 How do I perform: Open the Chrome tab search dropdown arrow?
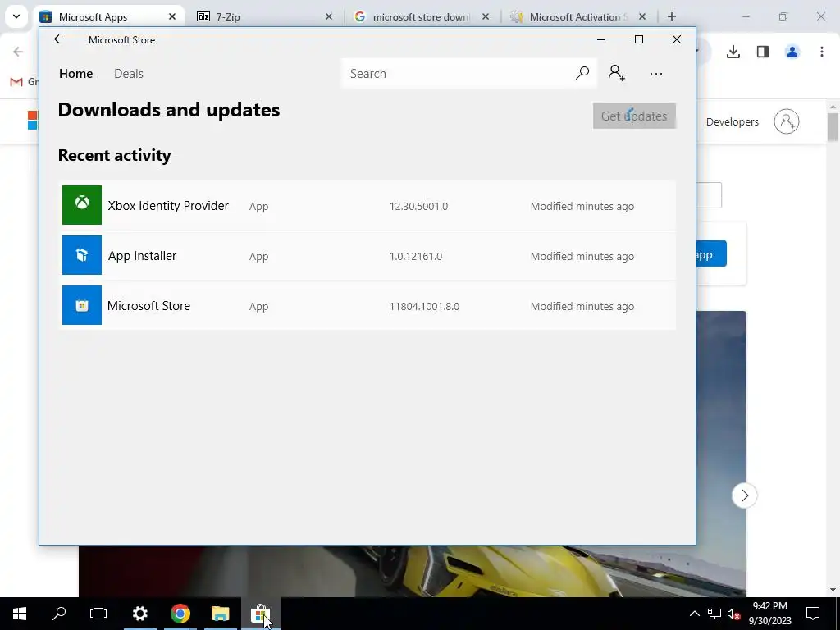tap(16, 16)
